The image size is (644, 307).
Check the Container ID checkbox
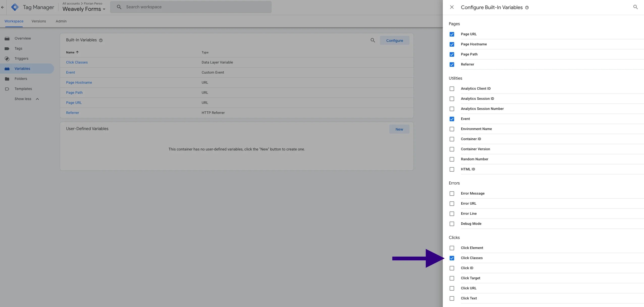point(452,139)
